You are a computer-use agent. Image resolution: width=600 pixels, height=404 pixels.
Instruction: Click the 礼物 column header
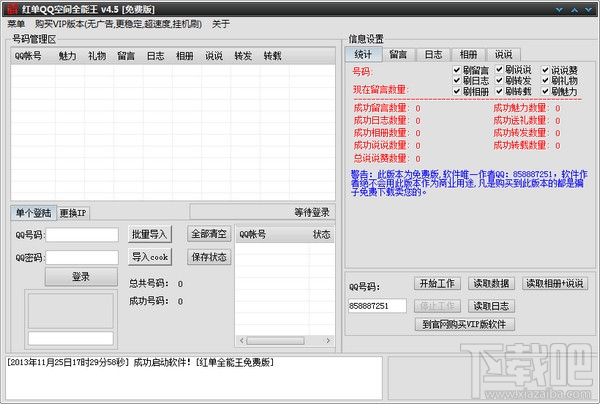click(97, 56)
